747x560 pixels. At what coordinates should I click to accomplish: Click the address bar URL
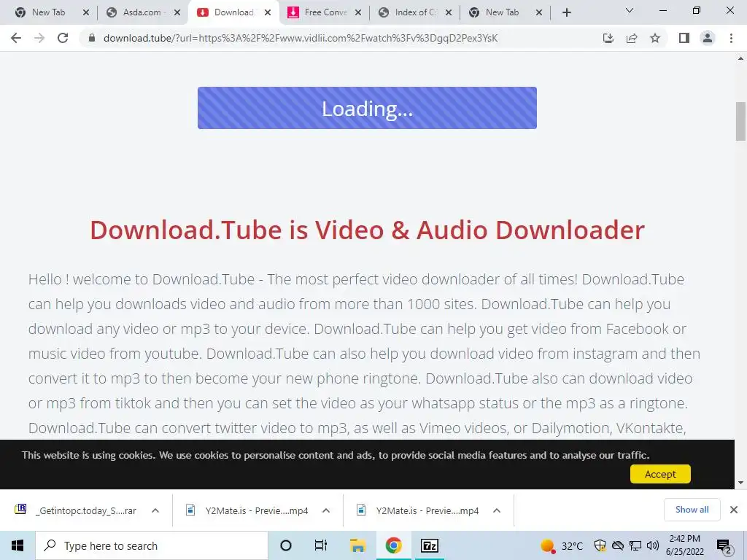(300, 38)
